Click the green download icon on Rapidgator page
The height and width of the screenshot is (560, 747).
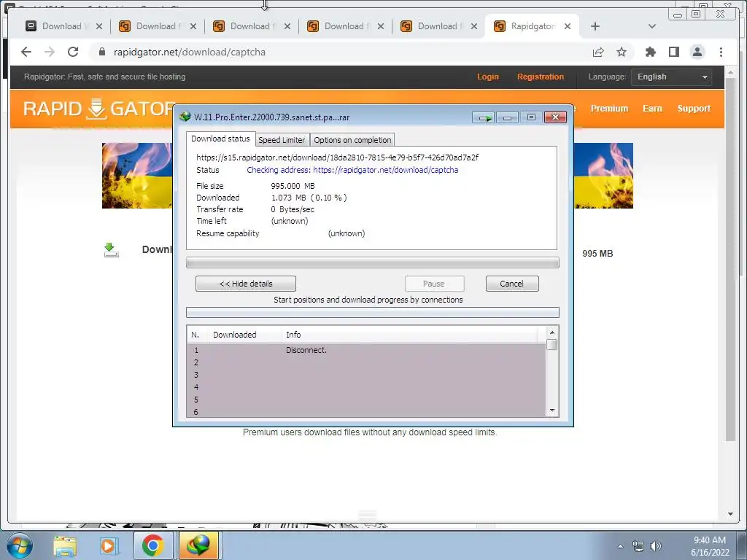[111, 249]
